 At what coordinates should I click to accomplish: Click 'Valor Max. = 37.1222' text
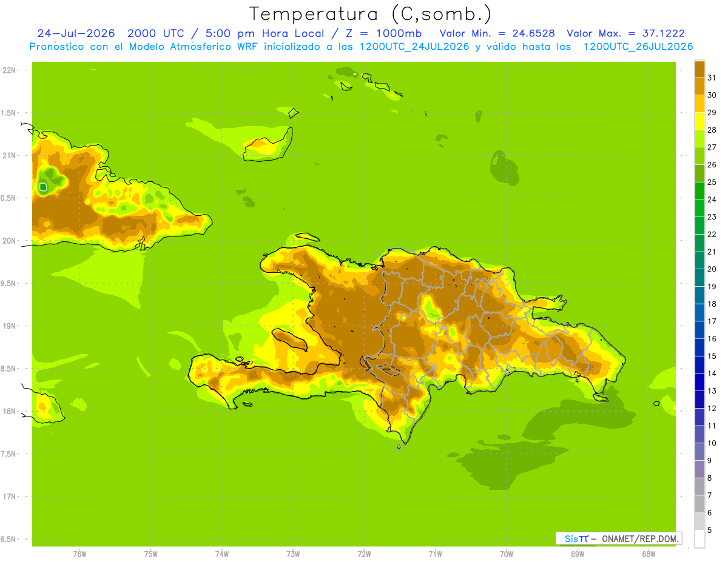pos(625,33)
